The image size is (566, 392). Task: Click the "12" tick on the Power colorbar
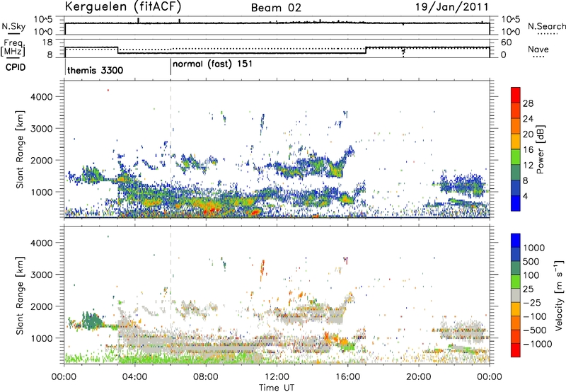click(528, 166)
